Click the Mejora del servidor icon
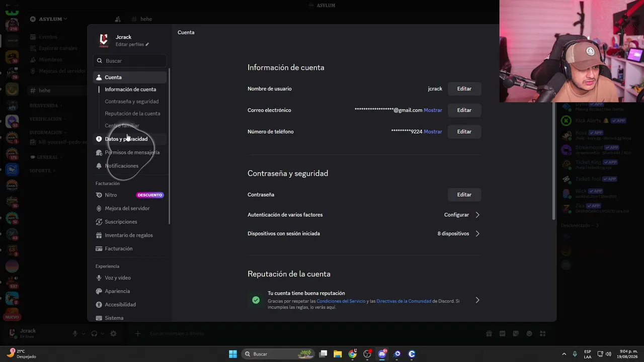The height and width of the screenshot is (362, 644). point(99,209)
